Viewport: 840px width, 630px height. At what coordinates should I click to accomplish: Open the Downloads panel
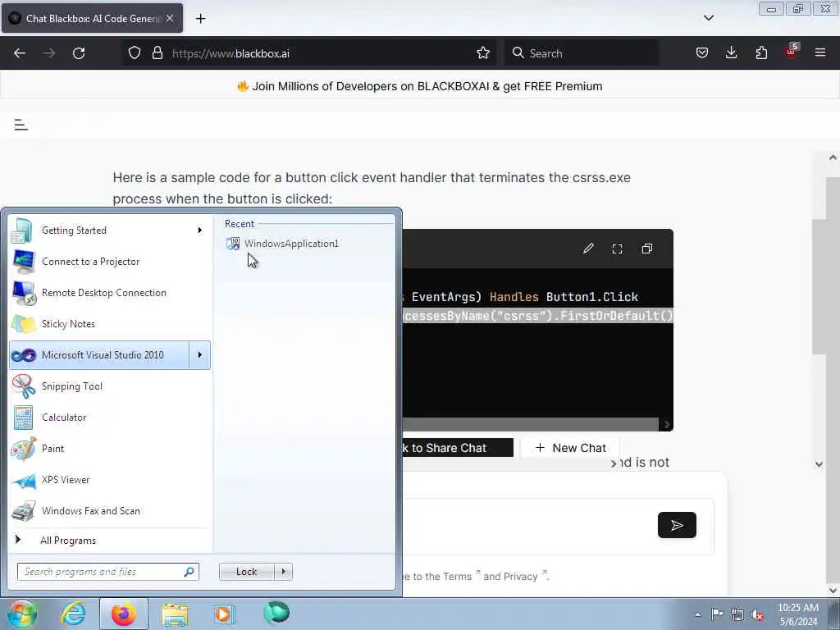(731, 53)
